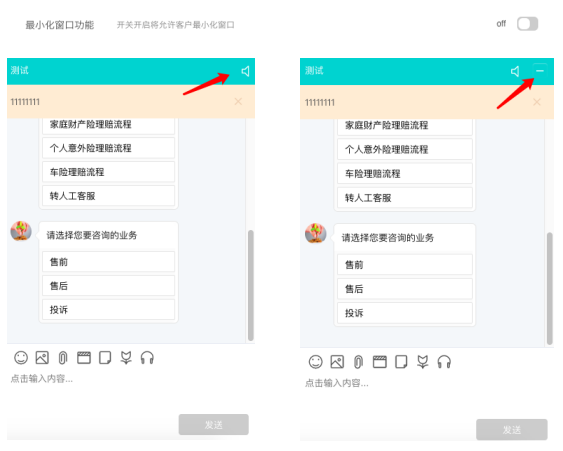Insert image in left chat toolbar

click(x=42, y=358)
